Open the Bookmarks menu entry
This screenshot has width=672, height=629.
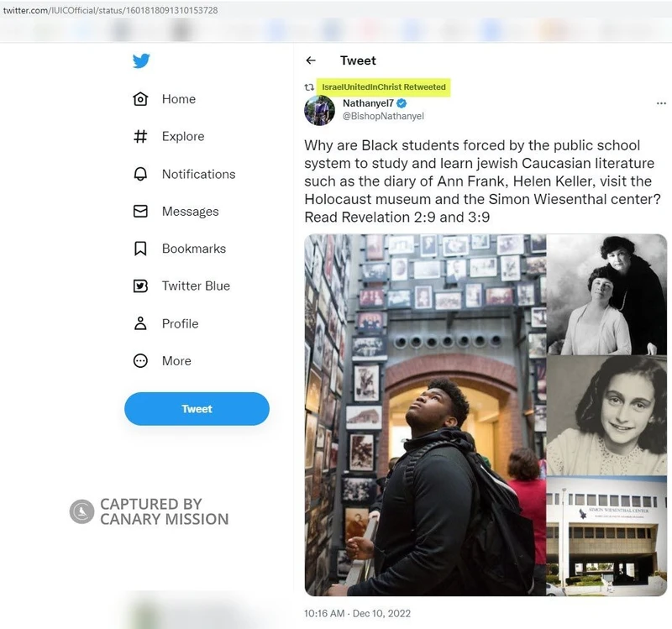tap(193, 249)
